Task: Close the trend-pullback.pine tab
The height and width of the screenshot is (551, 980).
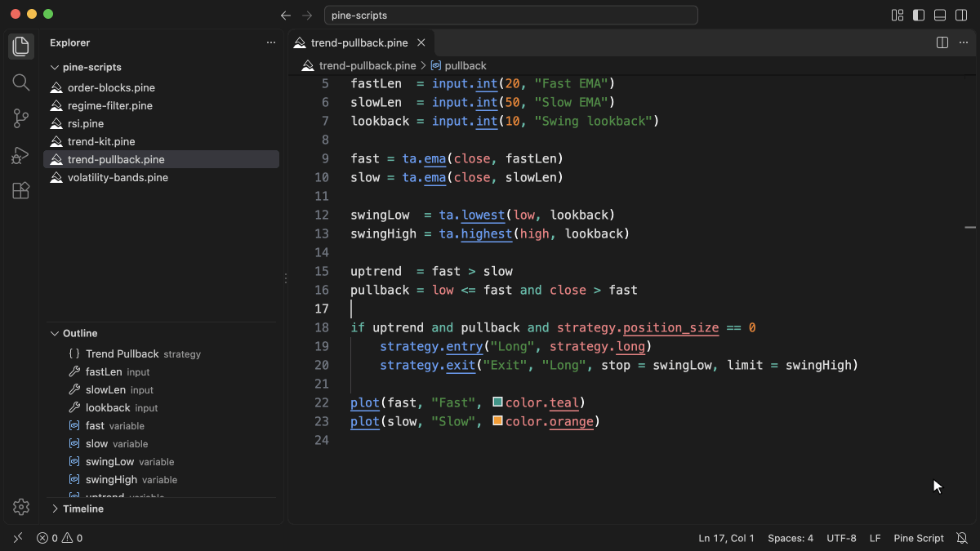Action: 421,42
